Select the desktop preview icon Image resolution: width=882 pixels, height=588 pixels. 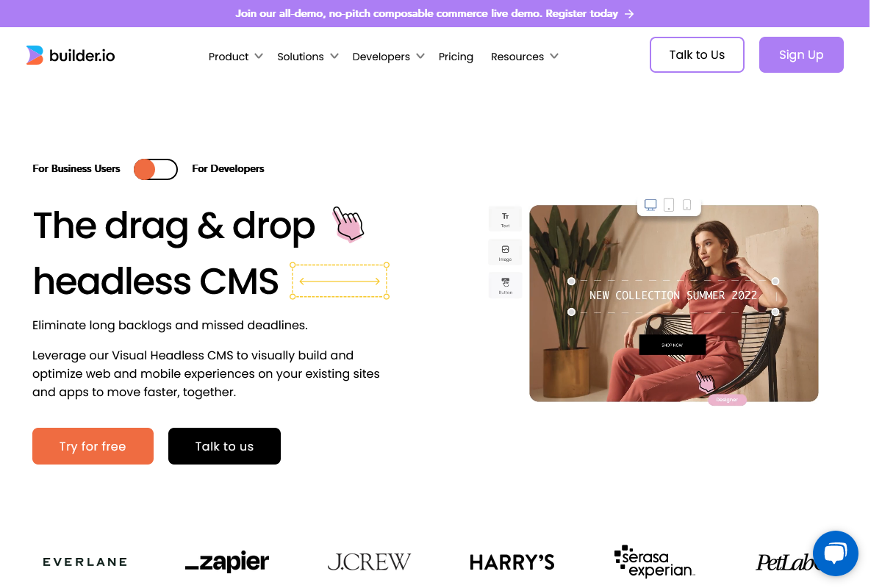(650, 204)
